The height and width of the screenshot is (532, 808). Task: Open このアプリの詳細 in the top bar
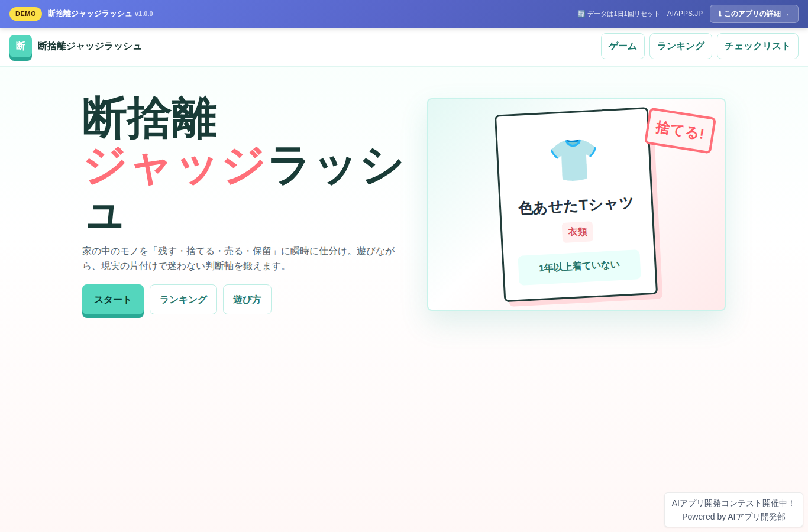tap(754, 14)
